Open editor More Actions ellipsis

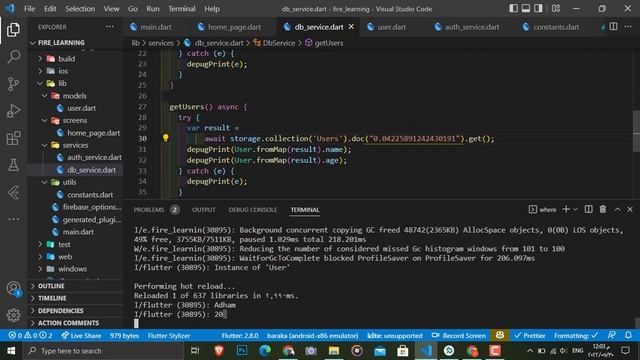pos(628,27)
